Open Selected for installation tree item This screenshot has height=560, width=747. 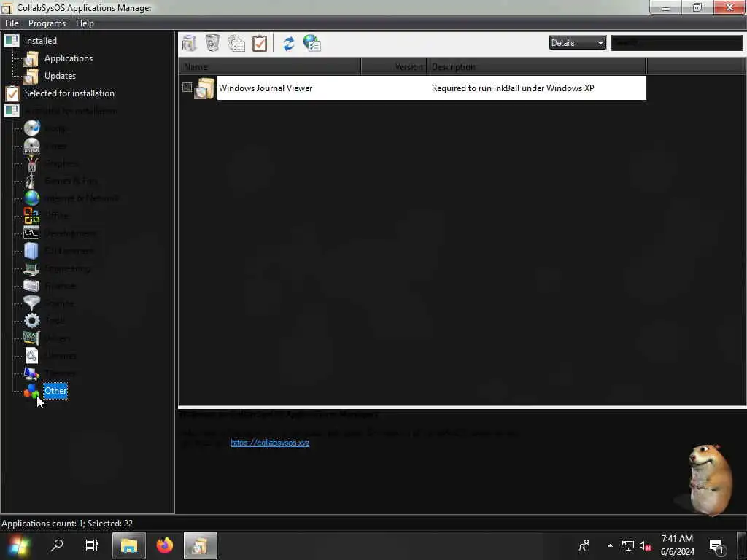click(x=69, y=93)
